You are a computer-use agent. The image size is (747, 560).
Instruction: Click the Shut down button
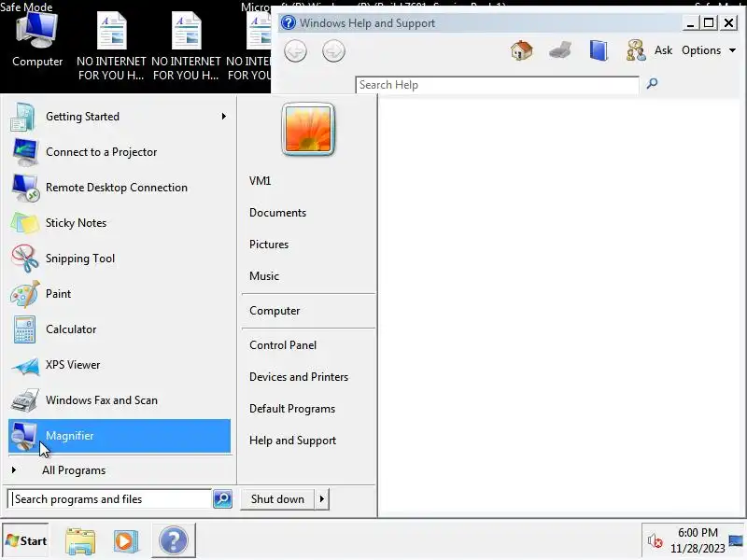tap(277, 499)
